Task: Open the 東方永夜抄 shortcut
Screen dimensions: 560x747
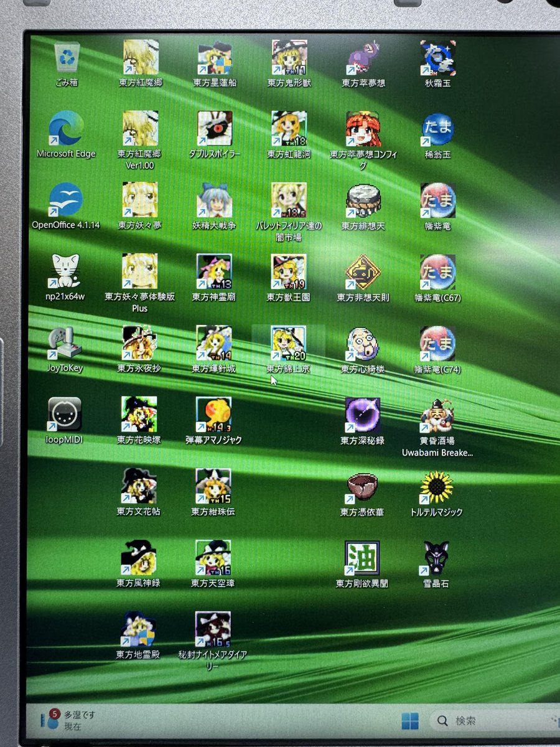Action: coord(139,342)
